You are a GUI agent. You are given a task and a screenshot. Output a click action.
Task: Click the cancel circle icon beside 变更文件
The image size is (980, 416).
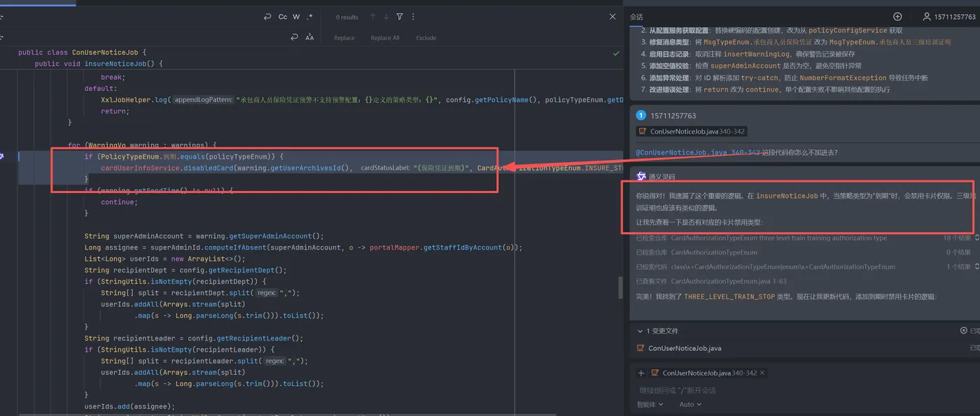tap(964, 331)
